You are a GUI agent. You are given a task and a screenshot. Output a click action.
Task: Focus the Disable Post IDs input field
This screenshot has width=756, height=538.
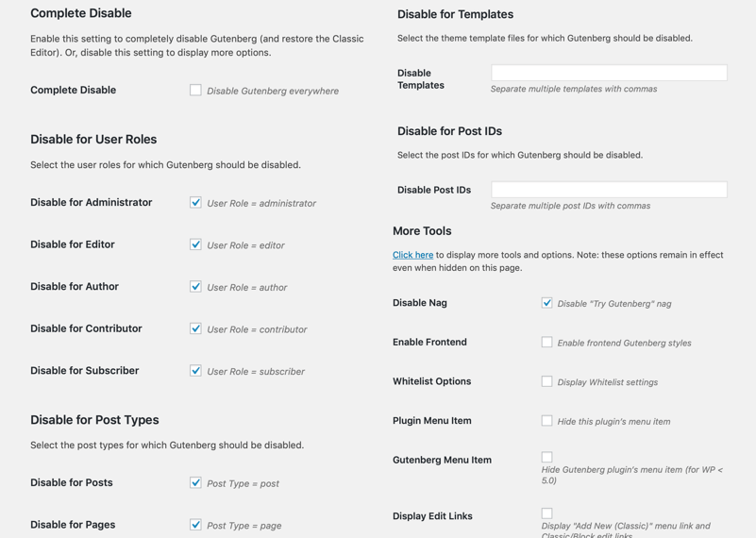(x=609, y=190)
